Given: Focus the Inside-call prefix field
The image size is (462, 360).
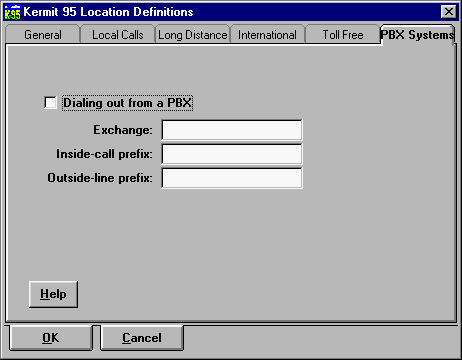Looking at the screenshot, I should point(232,154).
